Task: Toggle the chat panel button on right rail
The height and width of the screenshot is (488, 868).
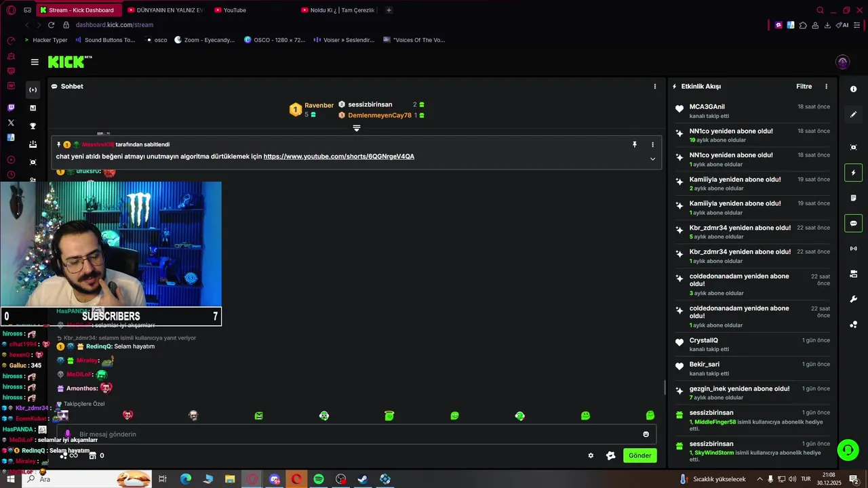Action: point(853,223)
